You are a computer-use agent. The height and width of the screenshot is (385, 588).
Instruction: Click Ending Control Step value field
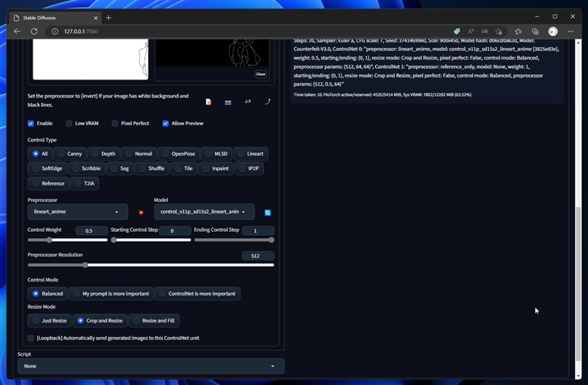click(x=258, y=230)
